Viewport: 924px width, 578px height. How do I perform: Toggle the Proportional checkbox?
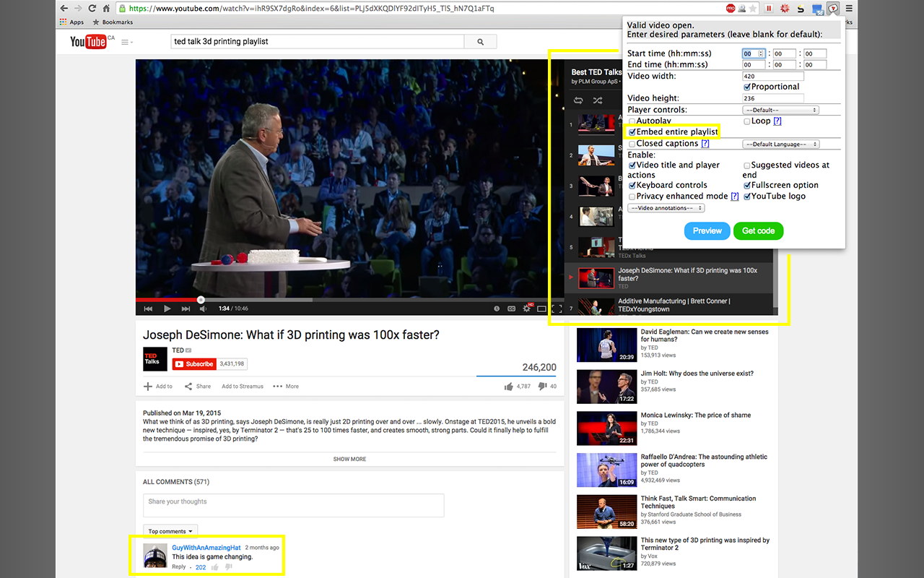747,87
